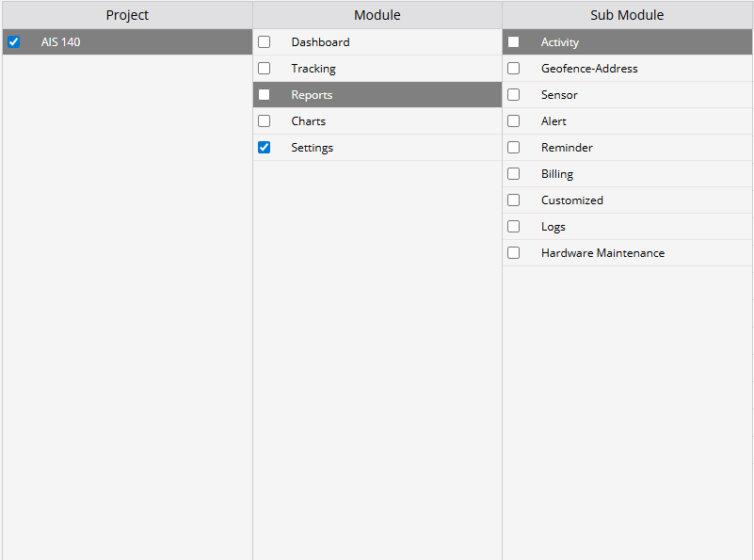Select the Settings module row label
Viewport: 754px width, 560px height.
pyautogui.click(x=312, y=148)
